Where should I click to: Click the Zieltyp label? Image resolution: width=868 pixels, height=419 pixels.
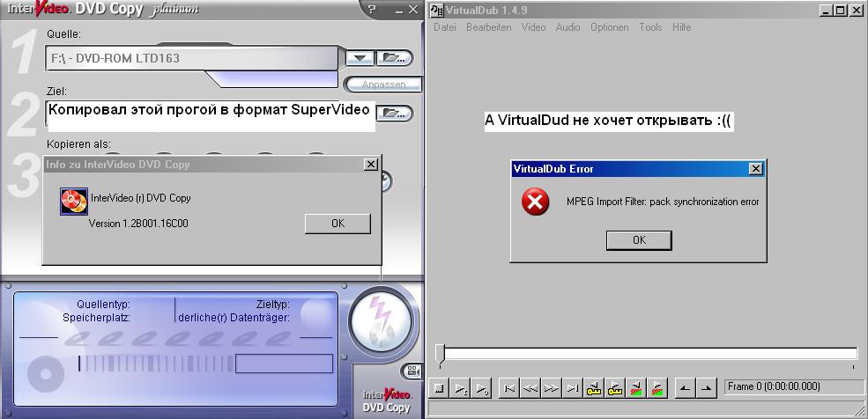point(273,305)
